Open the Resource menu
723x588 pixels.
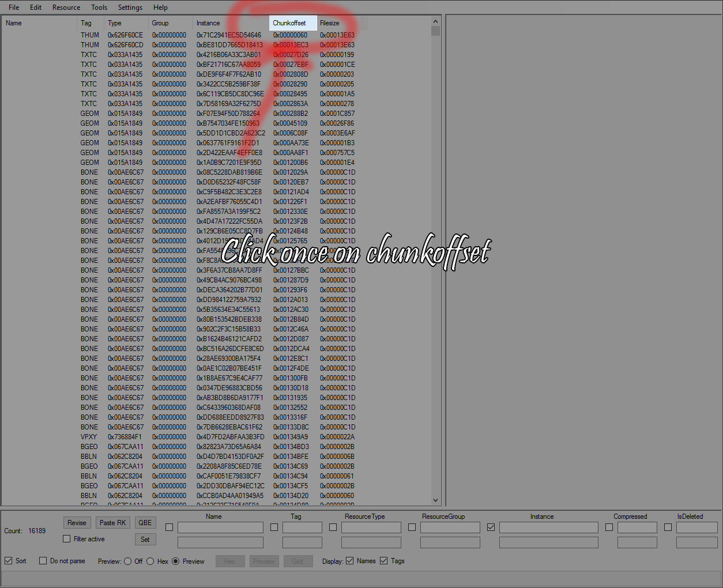(66, 7)
